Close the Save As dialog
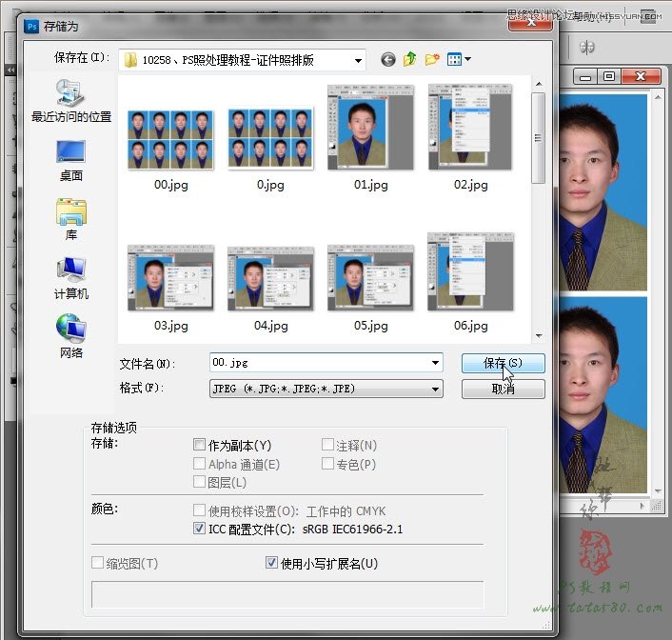This screenshot has height=640, width=672. tap(530, 23)
